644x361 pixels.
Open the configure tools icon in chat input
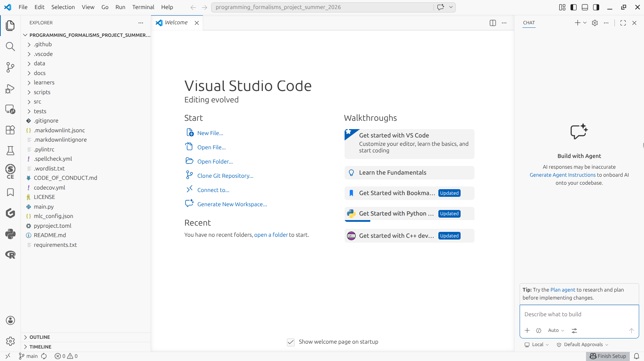574,330
